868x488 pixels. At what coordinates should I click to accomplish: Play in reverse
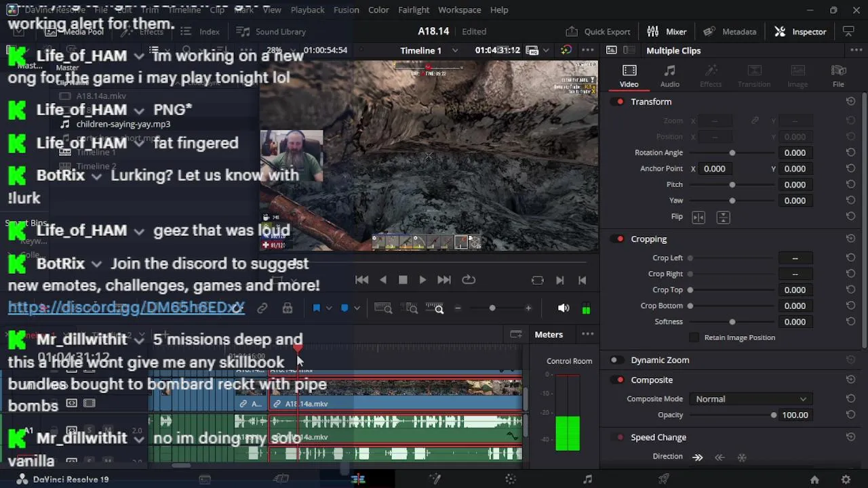click(383, 280)
